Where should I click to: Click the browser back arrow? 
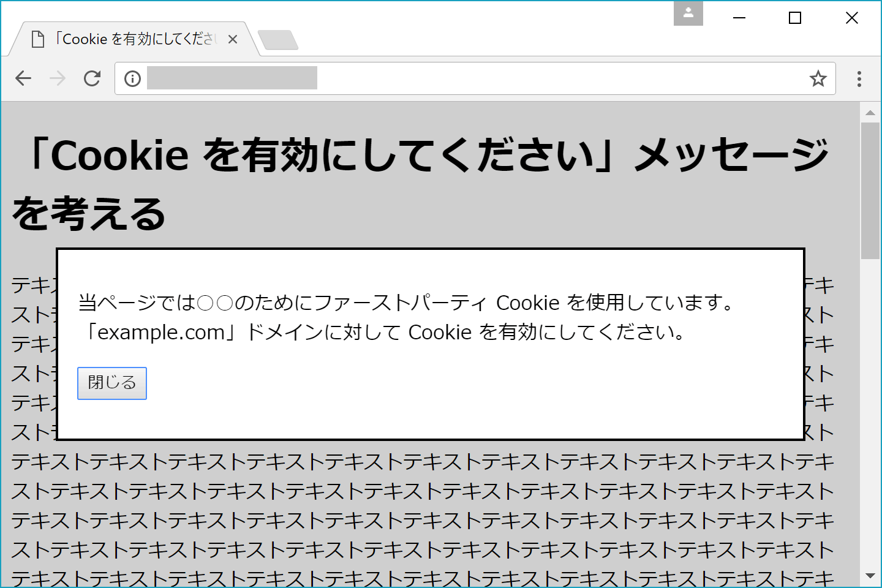[23, 78]
